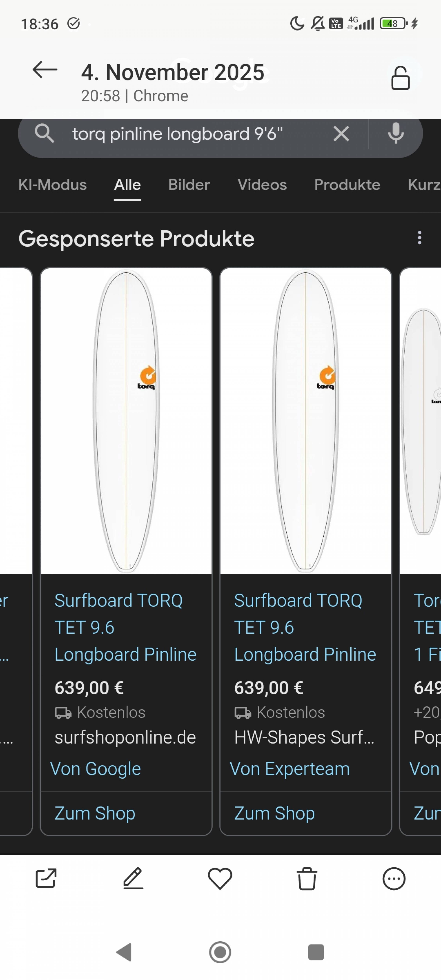Tap the torq pinline longboard search field

pyautogui.click(x=190, y=134)
